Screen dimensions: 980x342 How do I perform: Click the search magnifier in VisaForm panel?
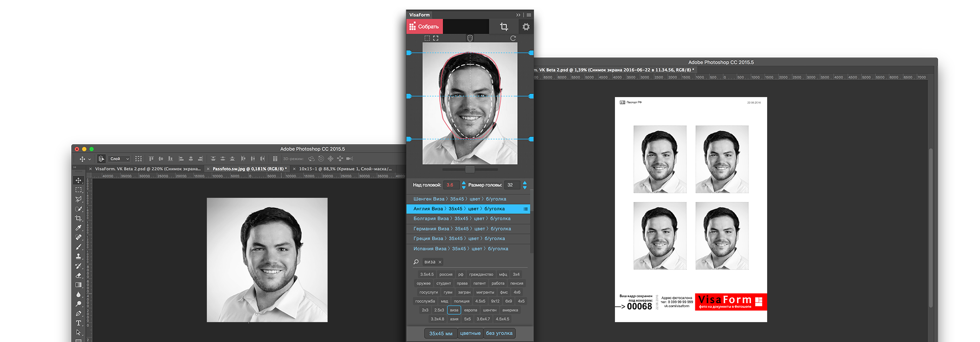[416, 262]
